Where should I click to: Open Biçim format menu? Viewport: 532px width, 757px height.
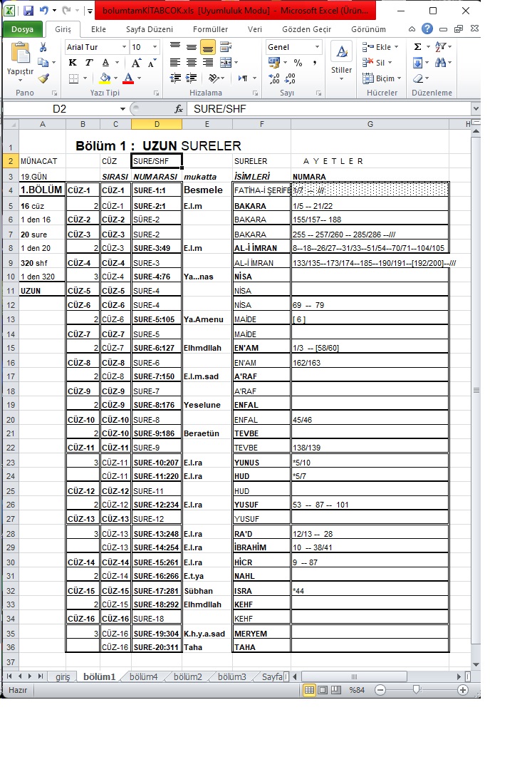(x=382, y=78)
